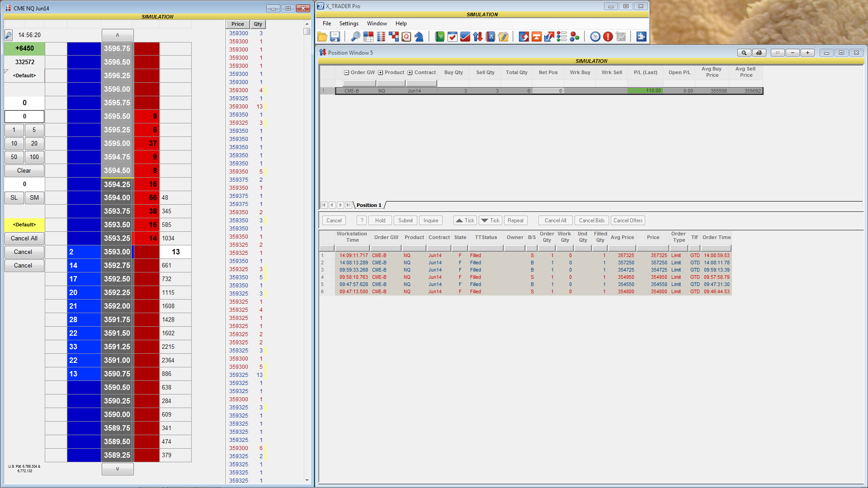Open the formula 'f' arrow icon
Screen dimensions: 868x488
[549, 37]
